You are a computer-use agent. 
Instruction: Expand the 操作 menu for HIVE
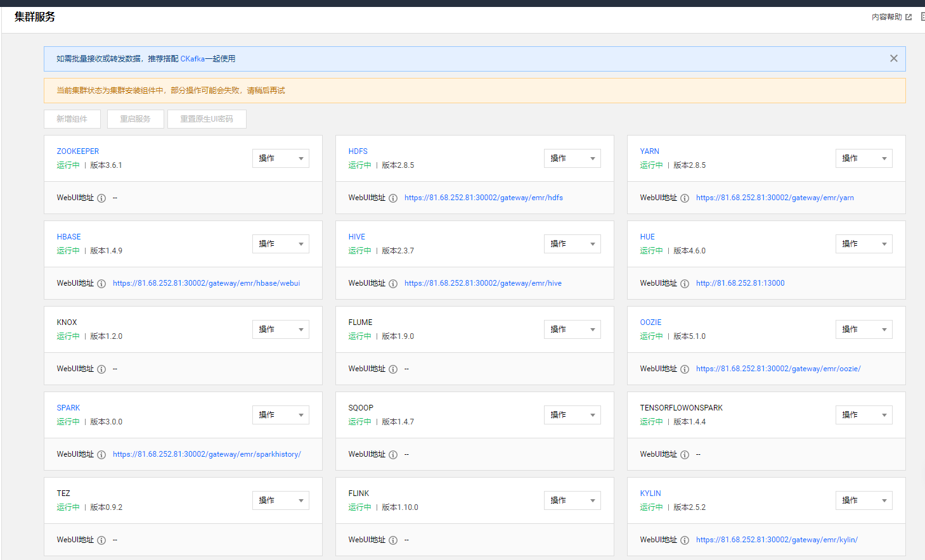572,244
